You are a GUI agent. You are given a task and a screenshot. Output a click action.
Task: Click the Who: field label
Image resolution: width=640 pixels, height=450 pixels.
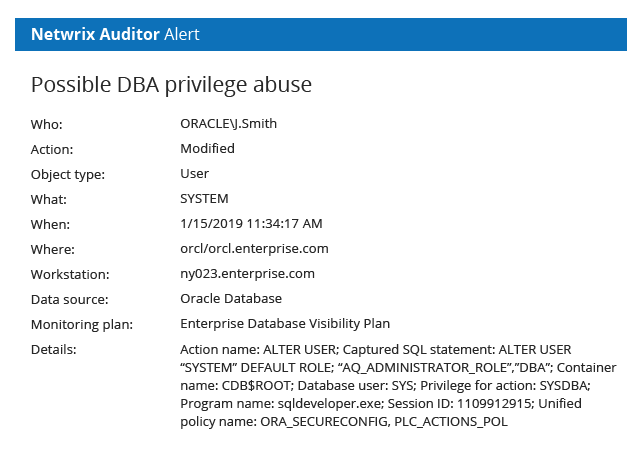(47, 124)
